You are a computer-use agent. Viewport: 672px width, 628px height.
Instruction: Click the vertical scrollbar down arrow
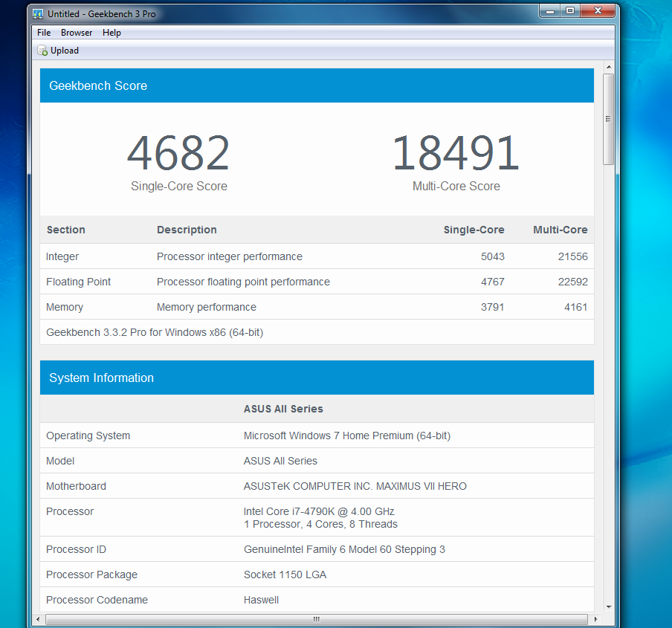pyautogui.click(x=609, y=606)
